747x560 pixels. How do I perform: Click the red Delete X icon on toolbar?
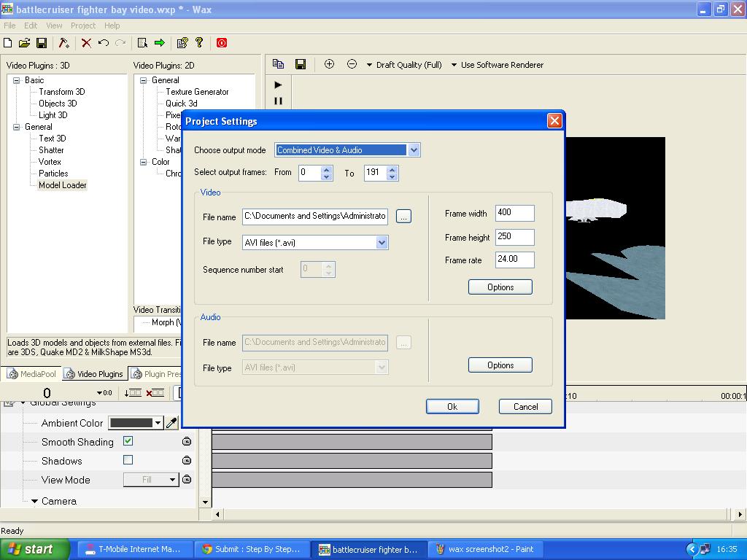[x=85, y=42]
